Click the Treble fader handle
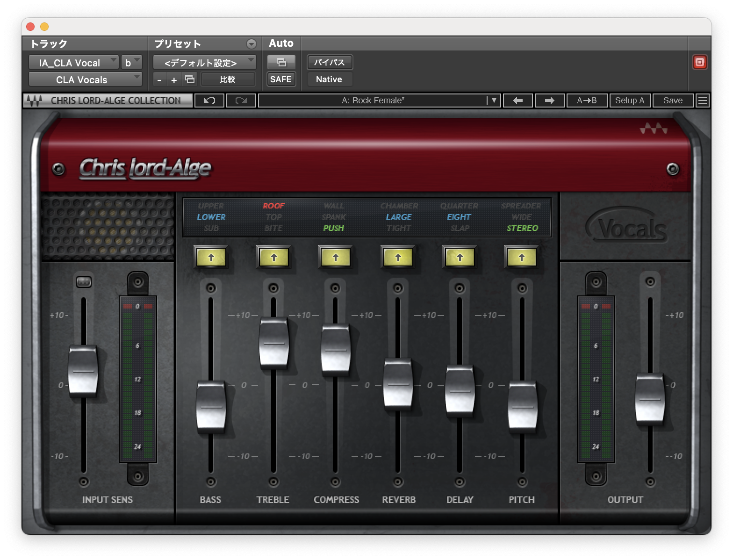Screen dimensions: 733x560 [x=273, y=344]
